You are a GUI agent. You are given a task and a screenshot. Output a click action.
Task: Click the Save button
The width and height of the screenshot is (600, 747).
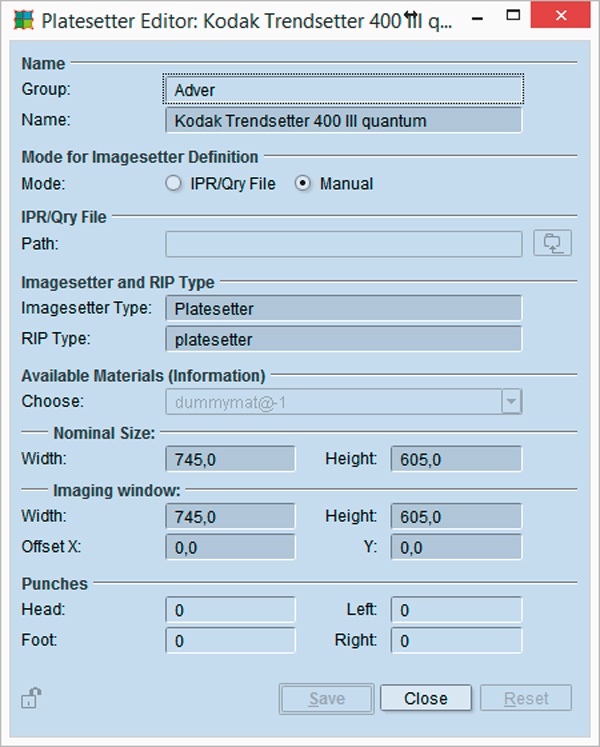point(326,698)
